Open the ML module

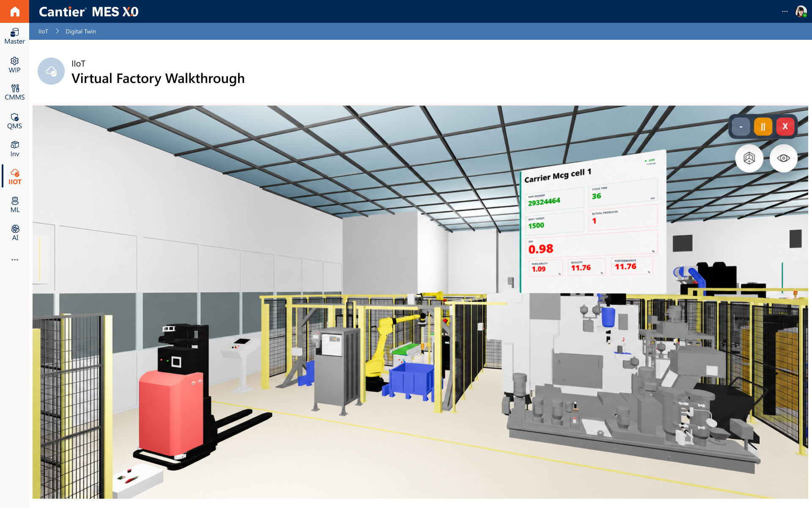pyautogui.click(x=14, y=205)
